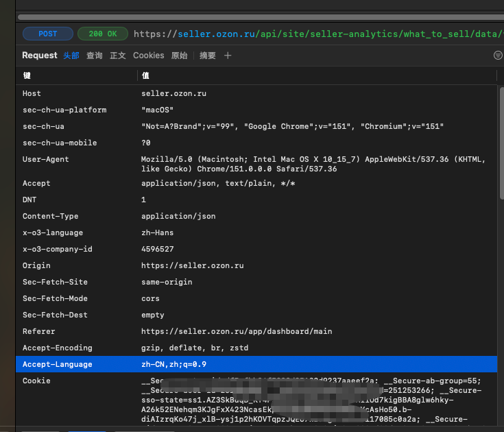Click the Request panel label
This screenshot has height=432, width=504.
40,56
